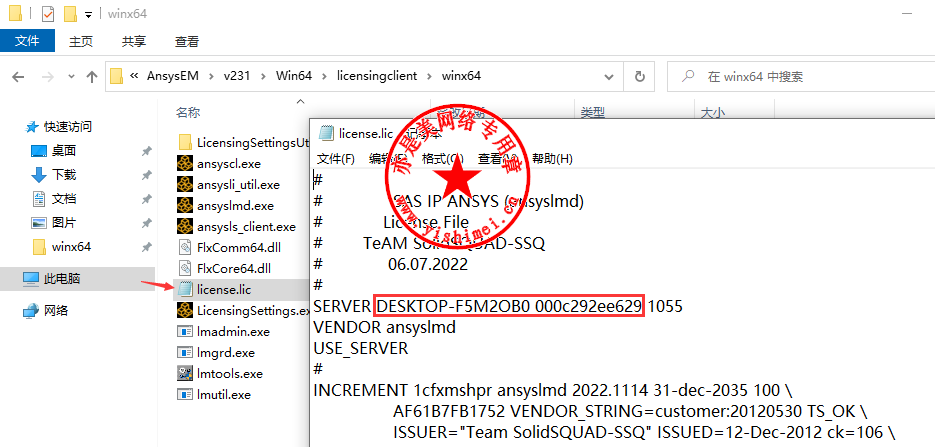
Task: Open winx64 in the navigation pane
Action: tap(62, 247)
